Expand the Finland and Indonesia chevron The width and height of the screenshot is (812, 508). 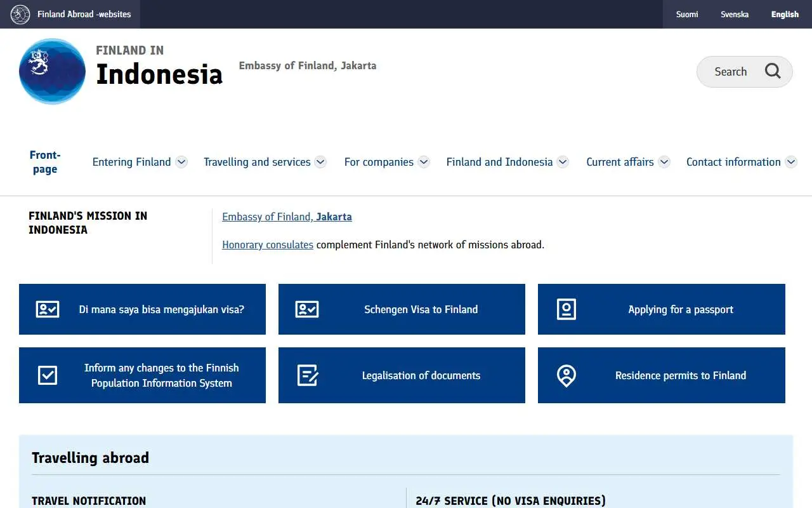point(563,162)
